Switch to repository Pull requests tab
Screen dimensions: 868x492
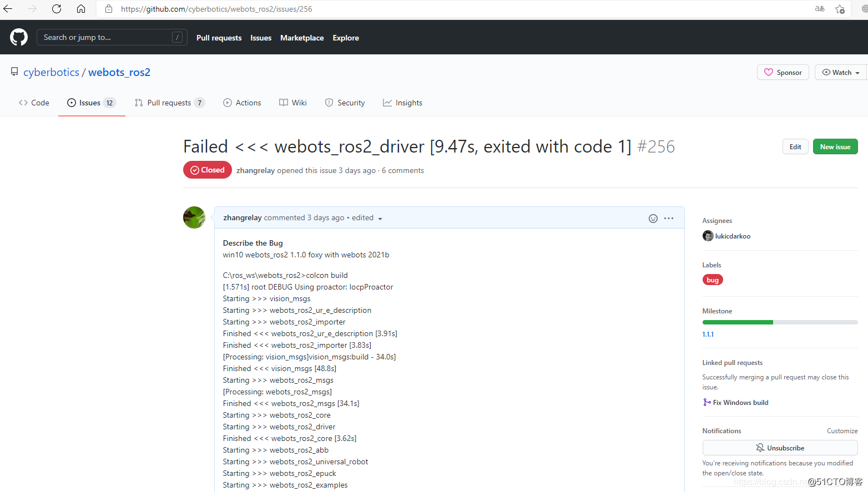(x=170, y=103)
